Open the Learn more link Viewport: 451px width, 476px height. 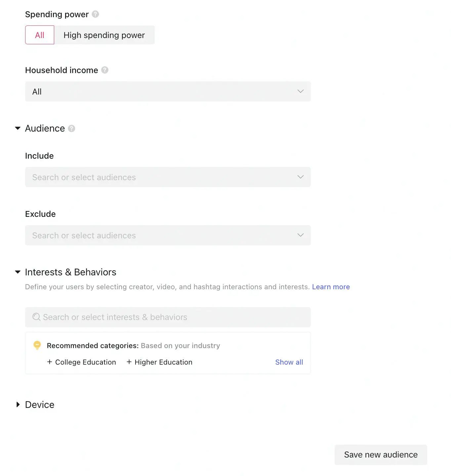[331, 287]
